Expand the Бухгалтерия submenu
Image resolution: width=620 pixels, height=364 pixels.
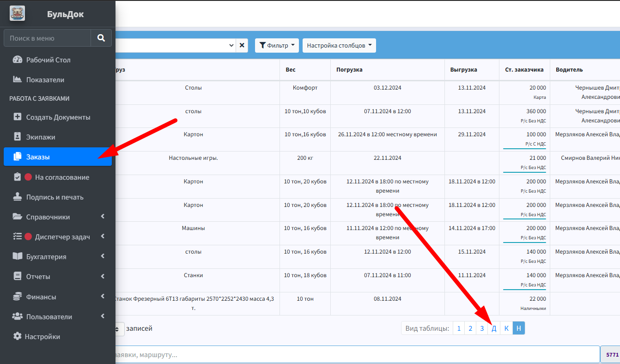coord(58,257)
